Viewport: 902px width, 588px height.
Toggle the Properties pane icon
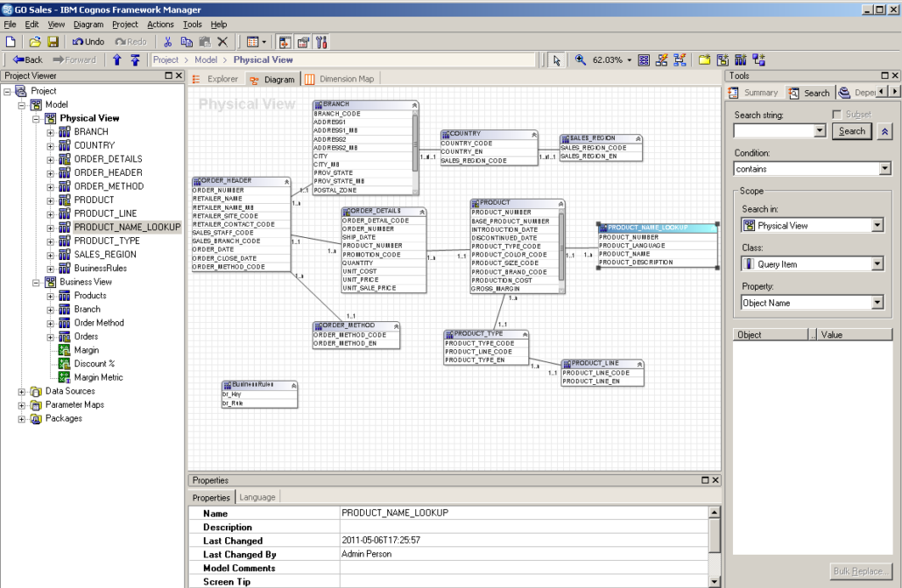click(303, 42)
